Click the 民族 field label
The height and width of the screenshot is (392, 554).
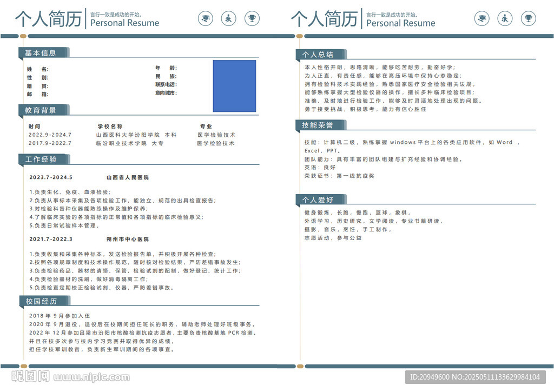[166, 76]
